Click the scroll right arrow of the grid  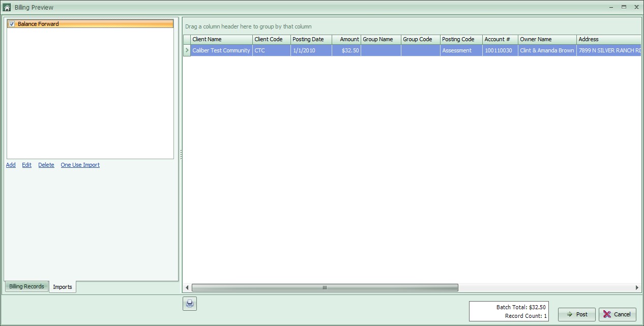[x=637, y=287]
